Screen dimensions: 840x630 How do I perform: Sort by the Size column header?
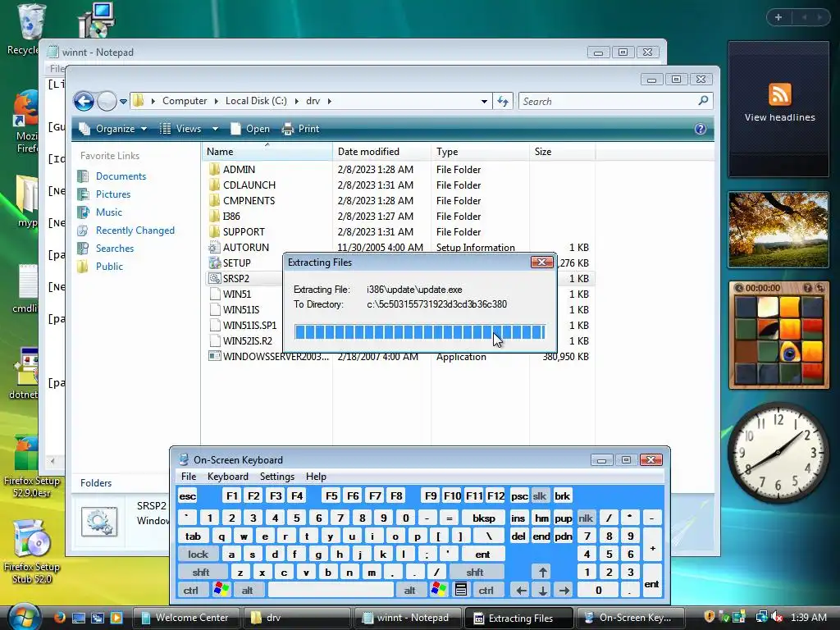(562, 152)
